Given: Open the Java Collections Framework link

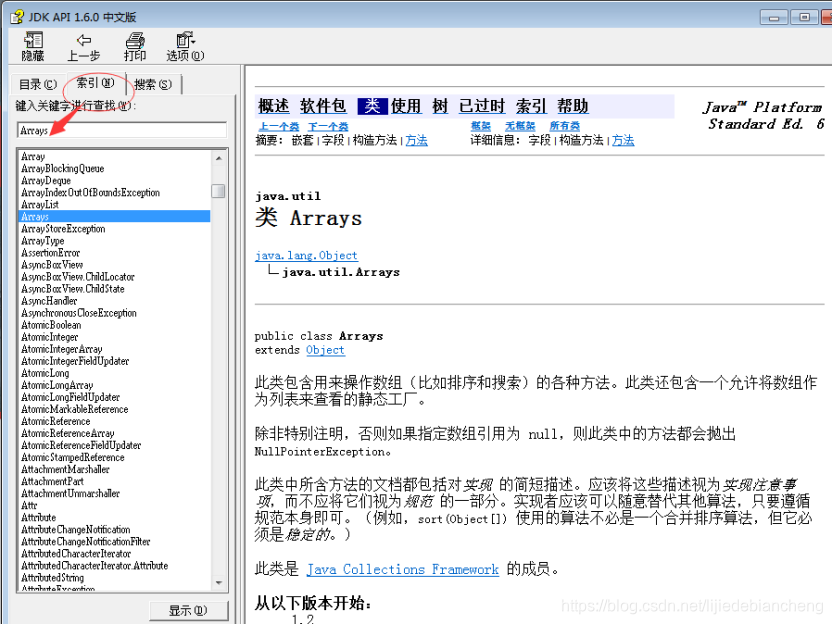Looking at the screenshot, I should [403, 569].
